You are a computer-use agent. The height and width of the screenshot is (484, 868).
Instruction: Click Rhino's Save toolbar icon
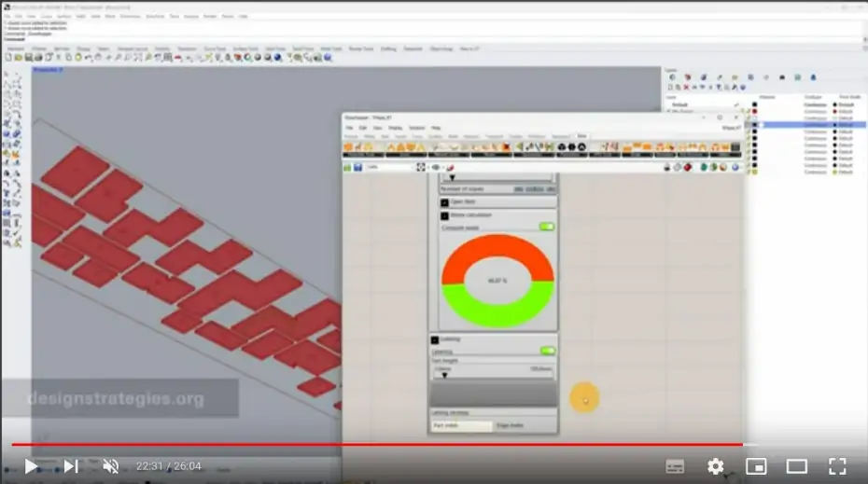coord(28,58)
